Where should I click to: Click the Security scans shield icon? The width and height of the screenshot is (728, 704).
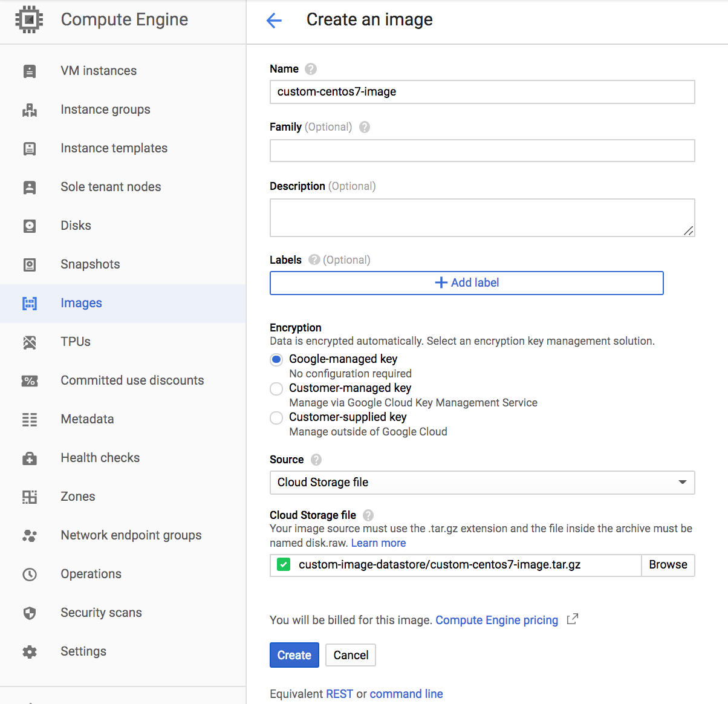(x=30, y=613)
